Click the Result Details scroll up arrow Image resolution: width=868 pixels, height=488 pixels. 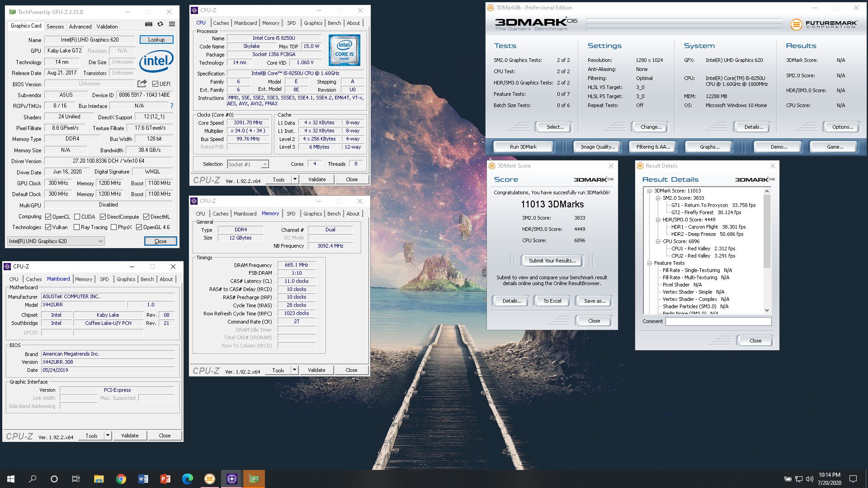tap(767, 191)
